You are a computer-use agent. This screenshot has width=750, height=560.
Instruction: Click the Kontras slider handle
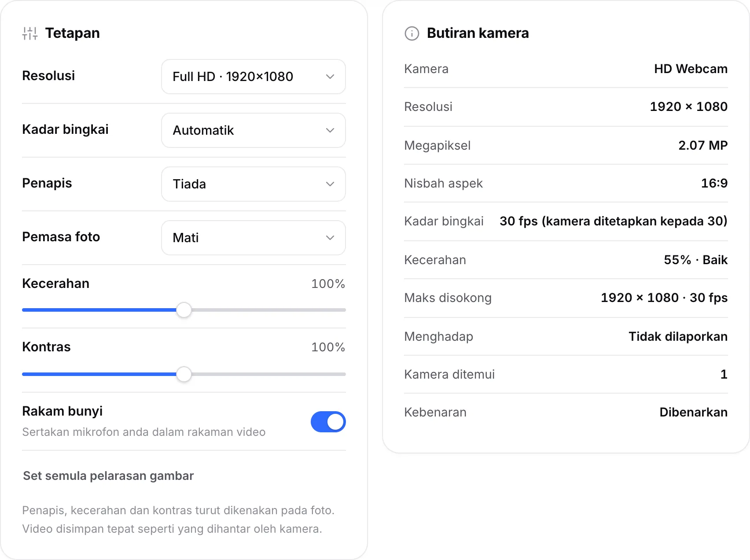coord(184,374)
